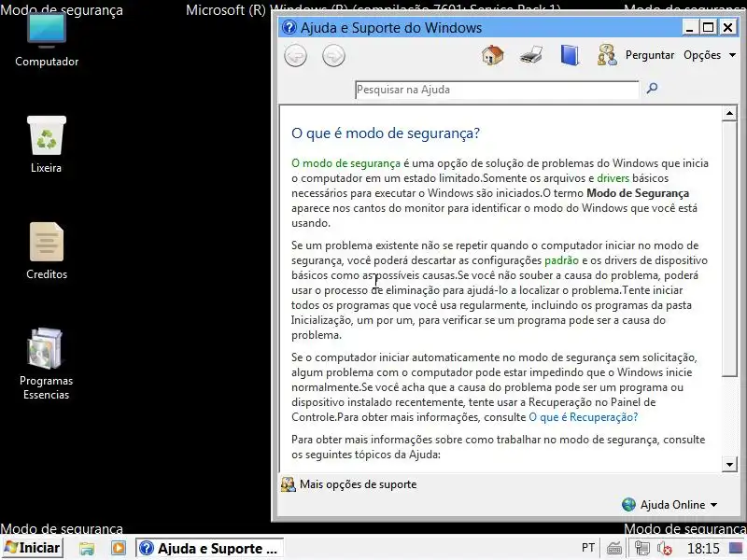Click the Pesquisar na Ajuda search field
The width and height of the screenshot is (747, 560).
pos(497,90)
